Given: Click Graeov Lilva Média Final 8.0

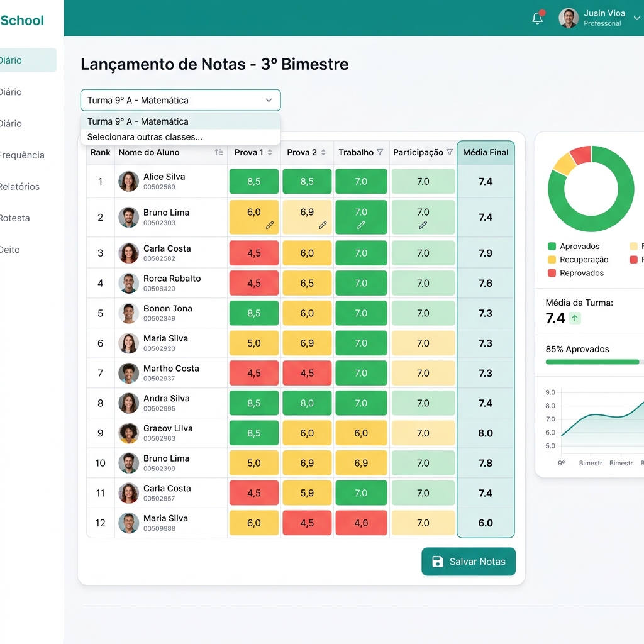Looking at the screenshot, I should click(486, 433).
